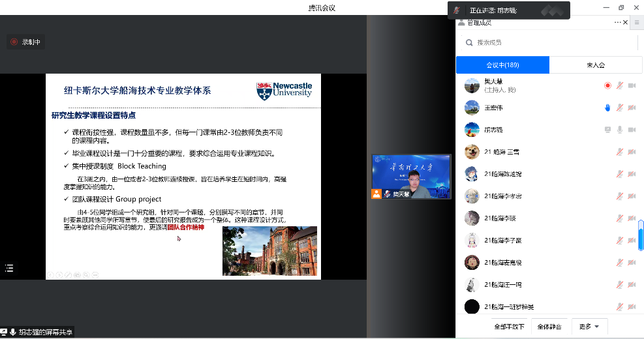This screenshot has height=339, width=644.
Task: Toggle camera for 21船海李子晨
Action: [631, 241]
